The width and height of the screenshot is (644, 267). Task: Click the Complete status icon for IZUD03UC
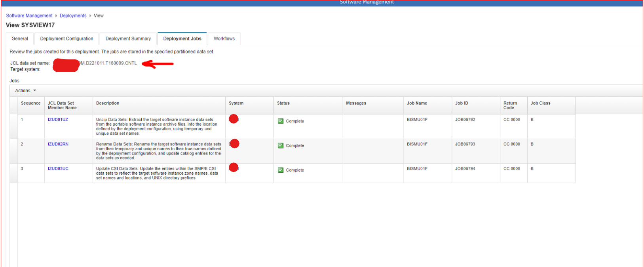[281, 170]
